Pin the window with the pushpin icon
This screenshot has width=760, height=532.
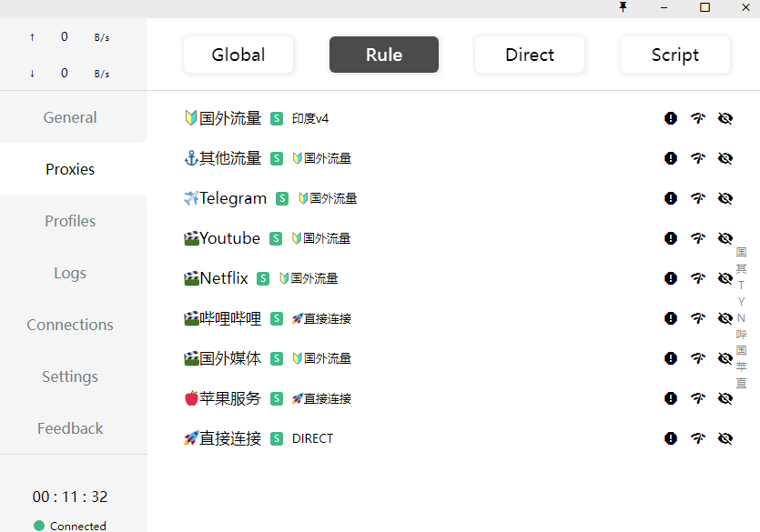(x=623, y=7)
